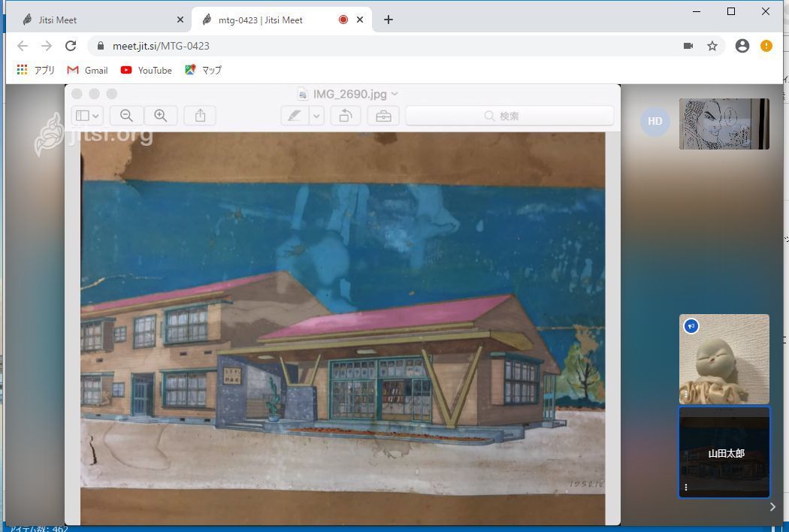Open camera permission icon in address bar
789x532 pixels.
point(688,46)
